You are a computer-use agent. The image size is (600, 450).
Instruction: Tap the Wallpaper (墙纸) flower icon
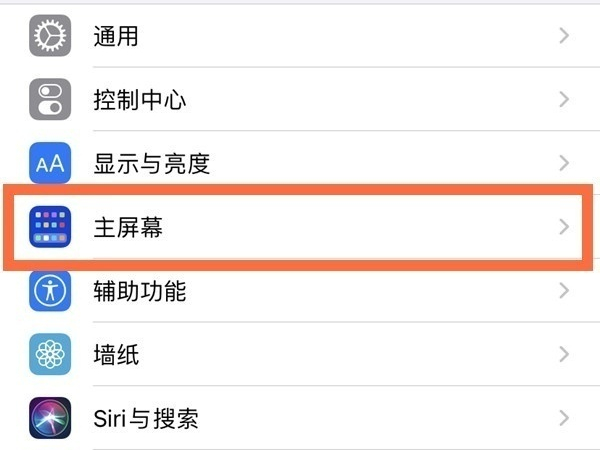click(50, 354)
